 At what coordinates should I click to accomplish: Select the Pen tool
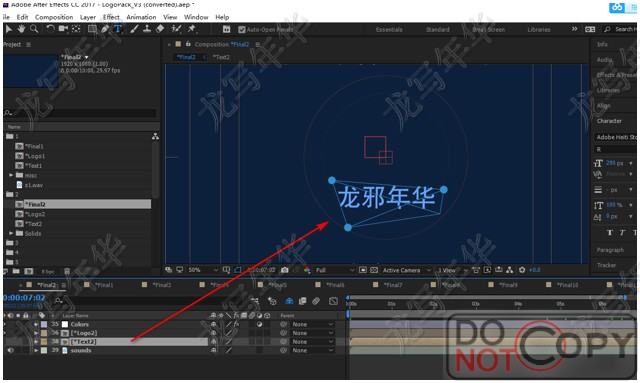(105, 29)
